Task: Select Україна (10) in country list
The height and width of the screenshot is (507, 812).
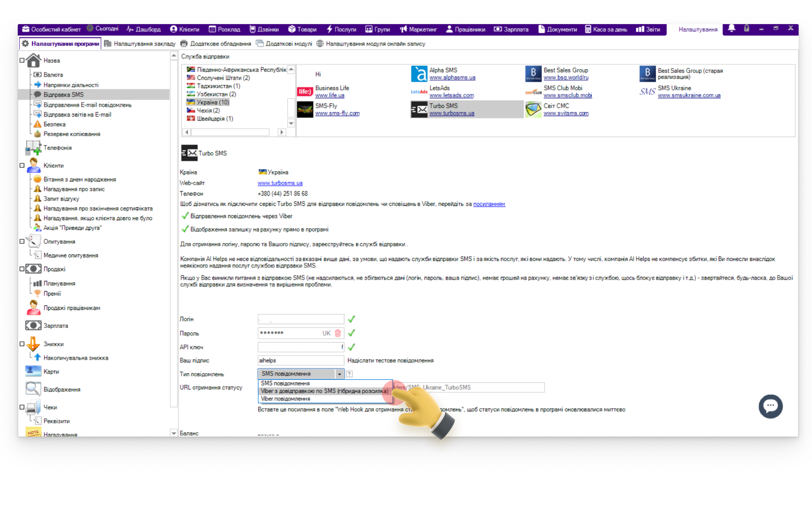Action: pyautogui.click(x=208, y=102)
